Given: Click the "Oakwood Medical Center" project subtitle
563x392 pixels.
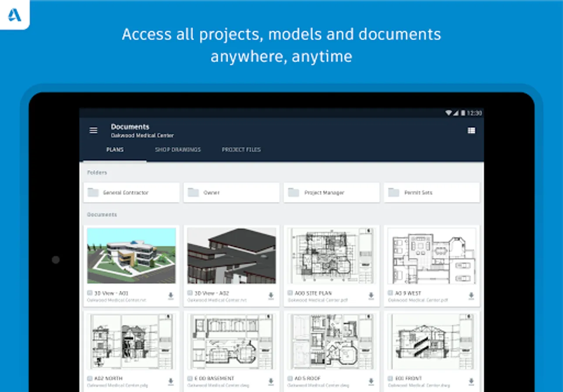Looking at the screenshot, I should pos(142,135).
